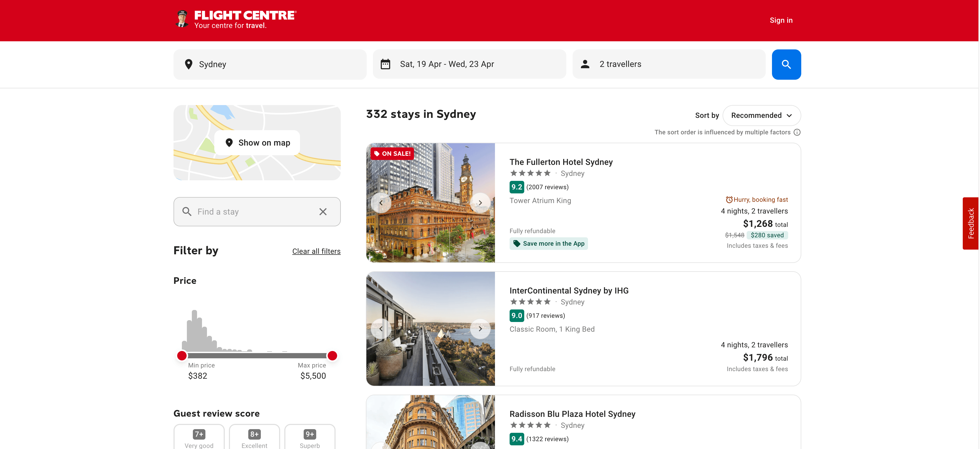Click the blue search magnifier button
Image resolution: width=980 pixels, height=449 pixels.
point(786,64)
